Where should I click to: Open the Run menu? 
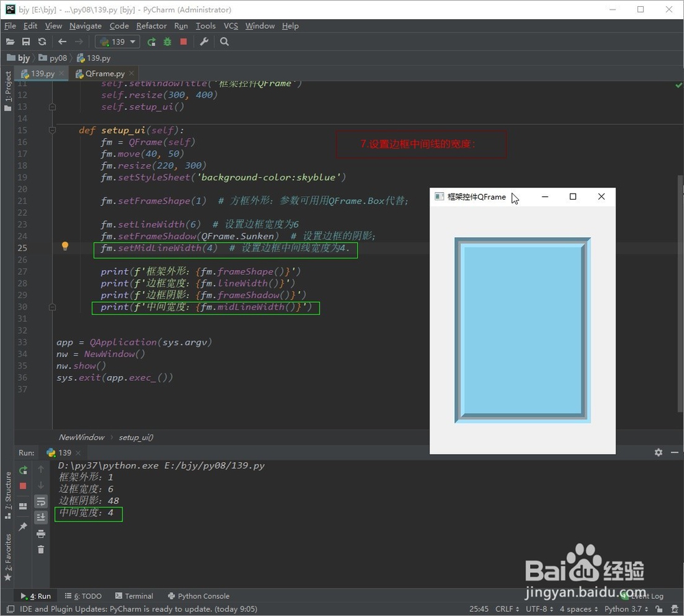click(181, 26)
